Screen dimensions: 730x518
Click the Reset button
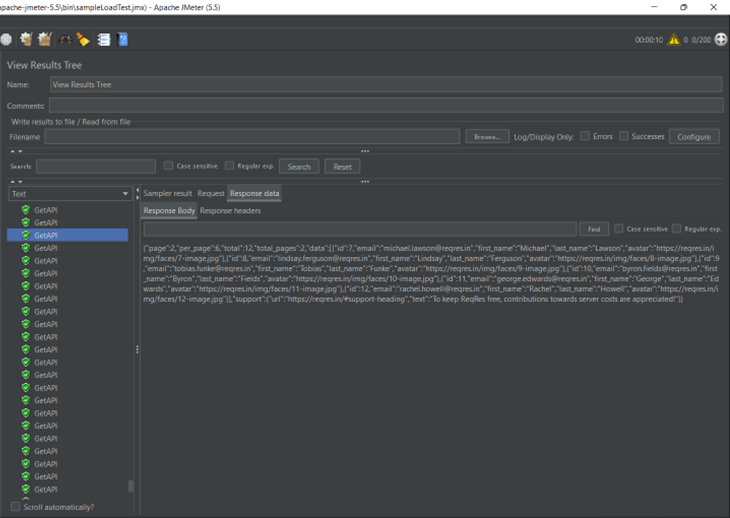(342, 167)
